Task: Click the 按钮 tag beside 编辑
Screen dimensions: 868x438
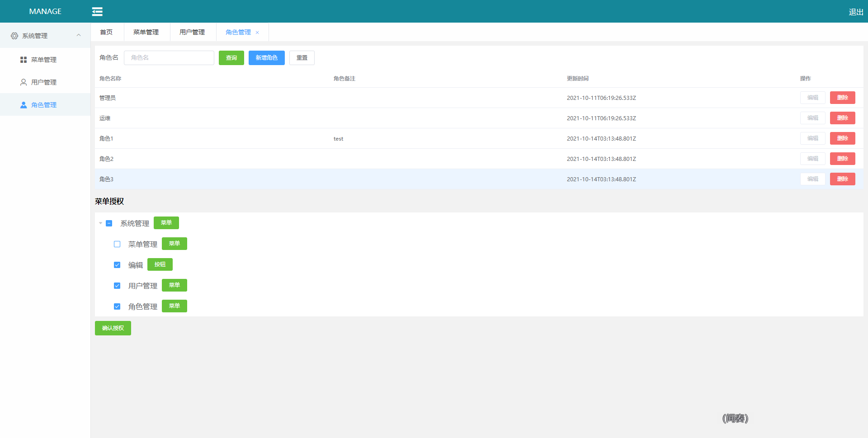Action: [x=160, y=264]
